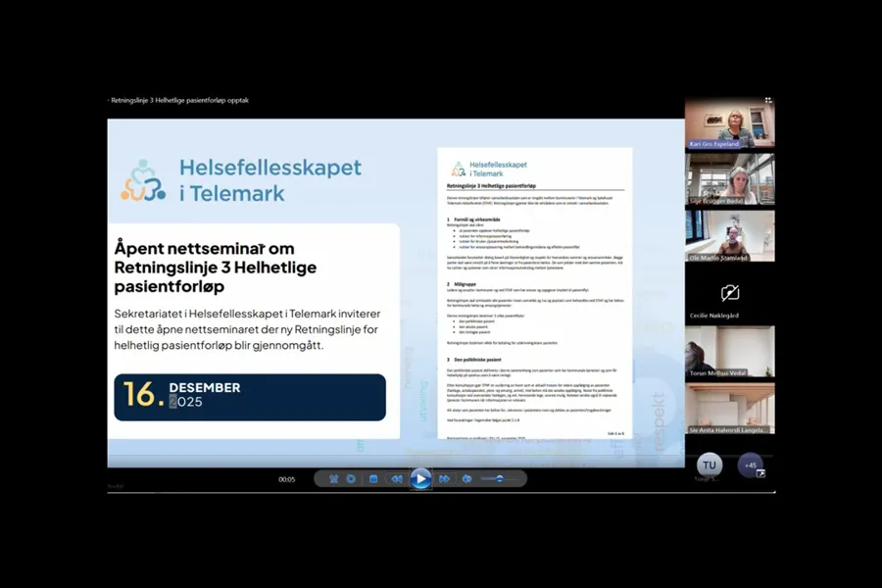
Task: Click the 00:05 playback time display
Action: [x=287, y=479]
